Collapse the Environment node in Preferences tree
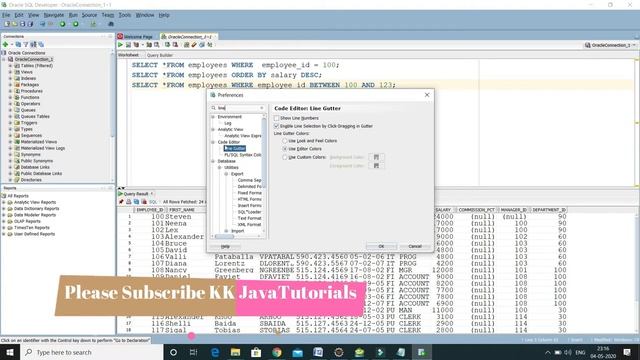640x360 pixels. (213, 117)
